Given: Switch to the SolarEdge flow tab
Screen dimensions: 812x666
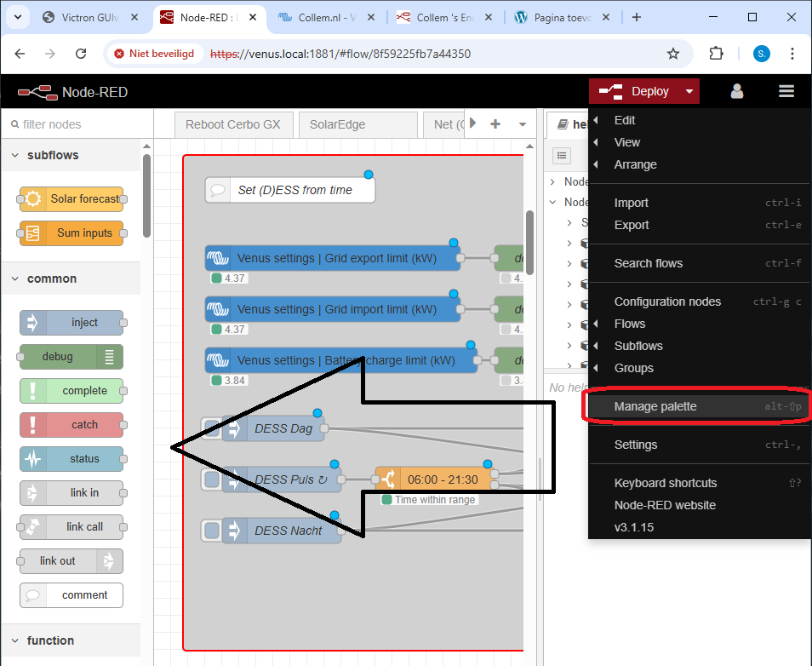Looking at the screenshot, I should click(x=337, y=124).
